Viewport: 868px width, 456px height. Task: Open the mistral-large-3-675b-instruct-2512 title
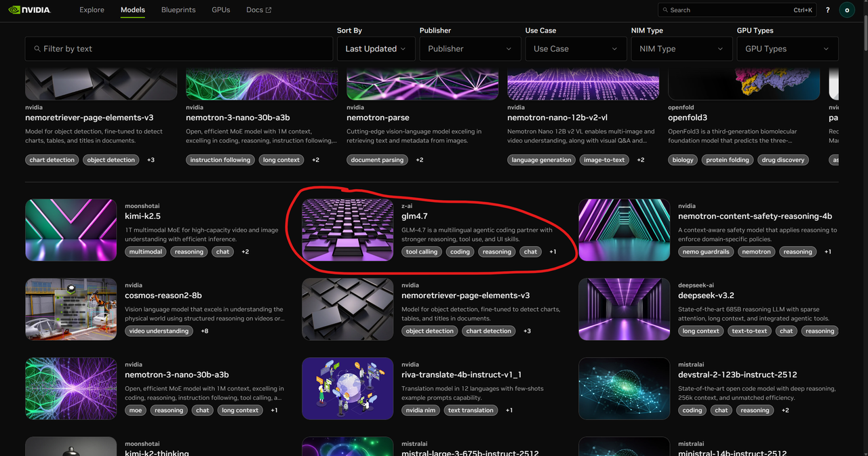pyautogui.click(x=470, y=453)
